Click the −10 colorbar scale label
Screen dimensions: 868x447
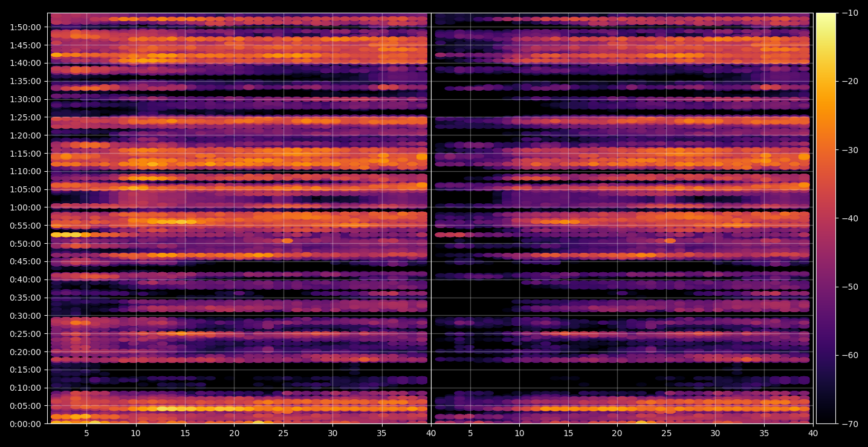850,13
